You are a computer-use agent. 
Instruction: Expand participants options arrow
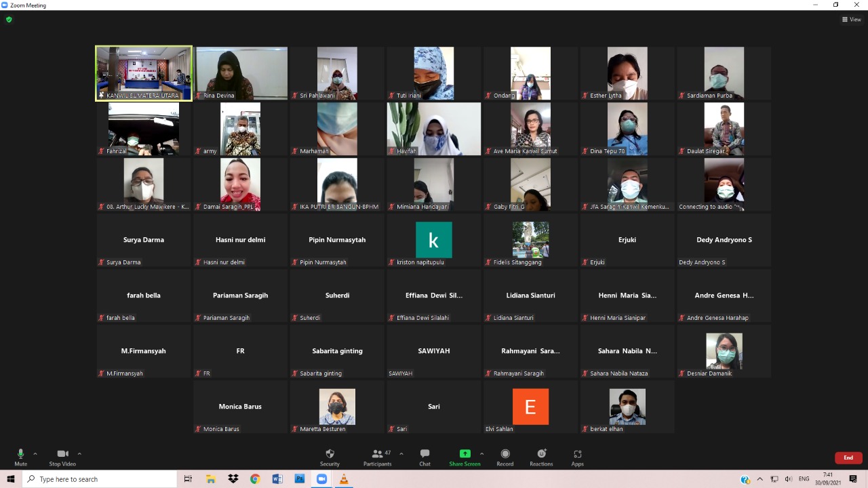click(401, 453)
